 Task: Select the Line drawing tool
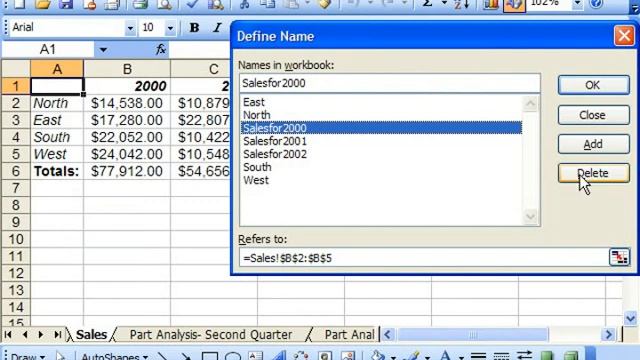click(x=163, y=356)
